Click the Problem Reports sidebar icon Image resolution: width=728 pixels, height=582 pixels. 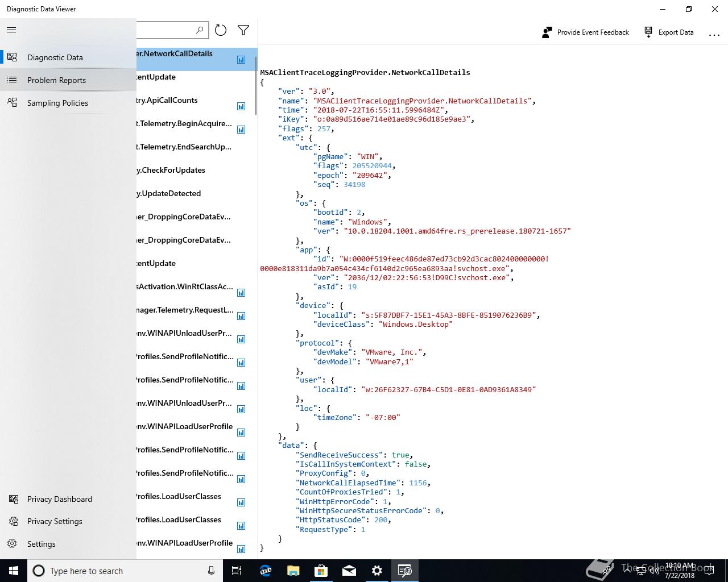pyautogui.click(x=13, y=80)
